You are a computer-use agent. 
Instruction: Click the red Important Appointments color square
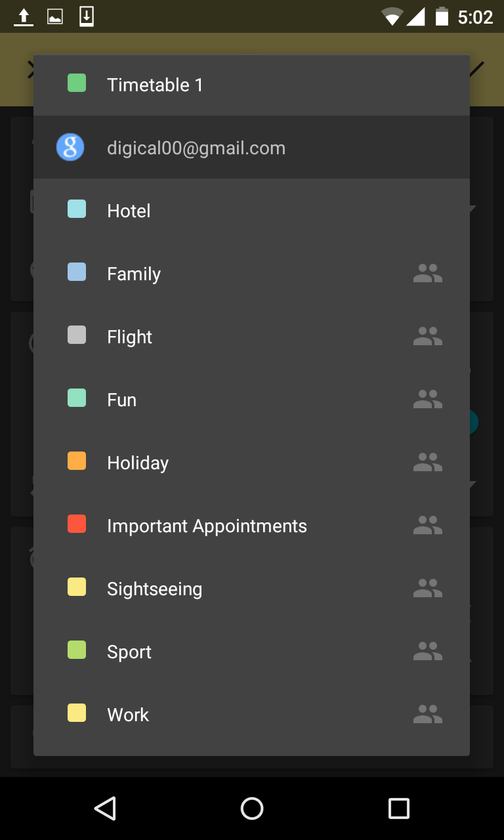pos(77,524)
